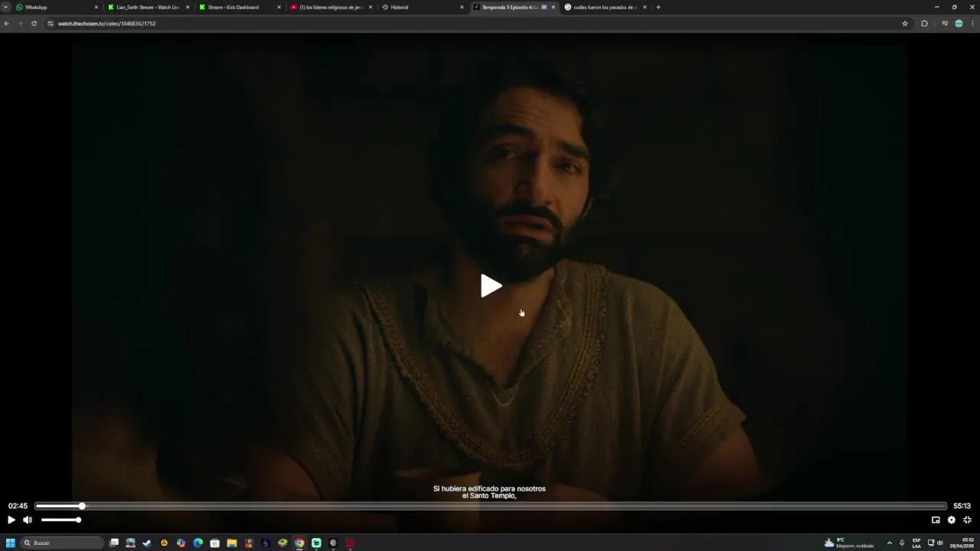This screenshot has height=551, width=980.
Task: Click the large play button over the video
Action: click(x=491, y=286)
